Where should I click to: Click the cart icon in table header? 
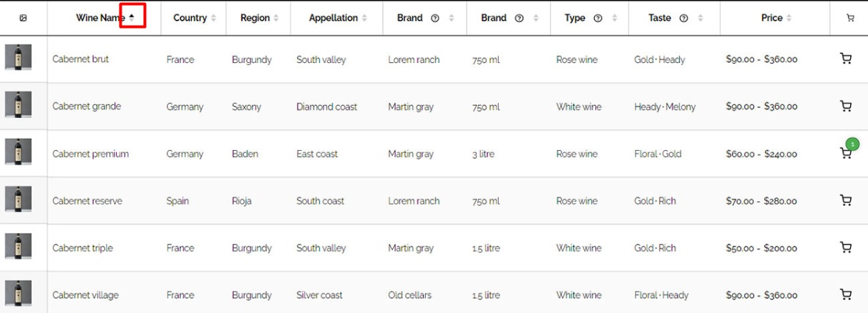(850, 19)
